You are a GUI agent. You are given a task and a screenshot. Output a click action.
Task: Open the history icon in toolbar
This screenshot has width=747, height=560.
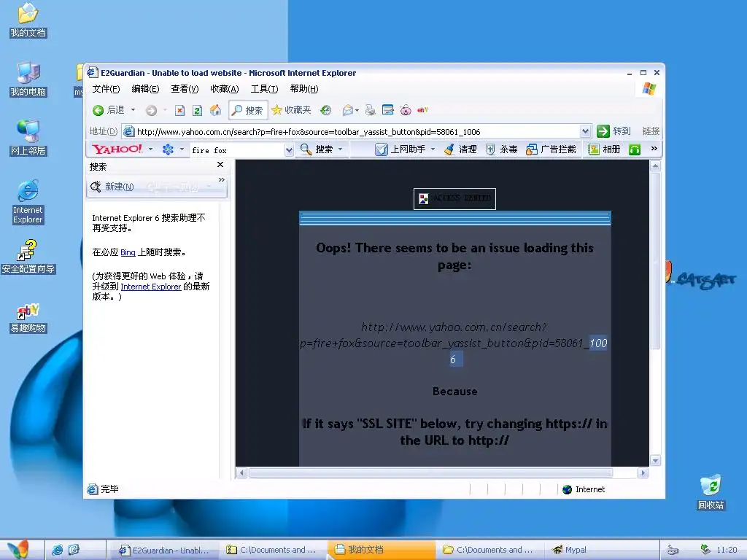tap(325, 111)
